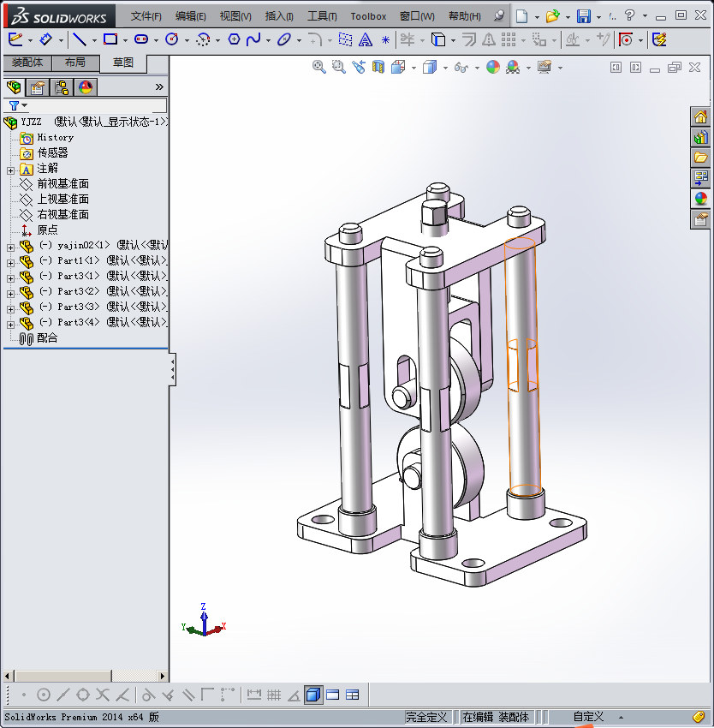Open the PropertyManager tab icon
Image resolution: width=714 pixels, height=728 pixels.
pos(38,87)
